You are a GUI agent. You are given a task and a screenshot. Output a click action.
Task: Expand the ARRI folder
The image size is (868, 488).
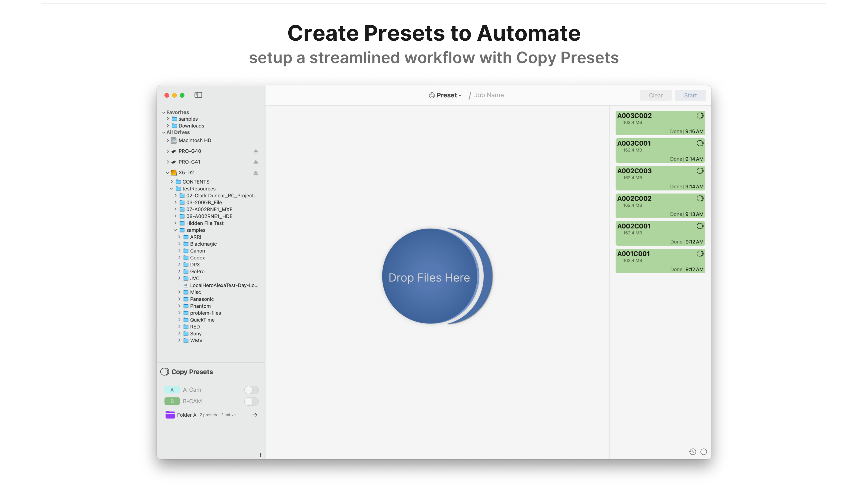pos(179,237)
